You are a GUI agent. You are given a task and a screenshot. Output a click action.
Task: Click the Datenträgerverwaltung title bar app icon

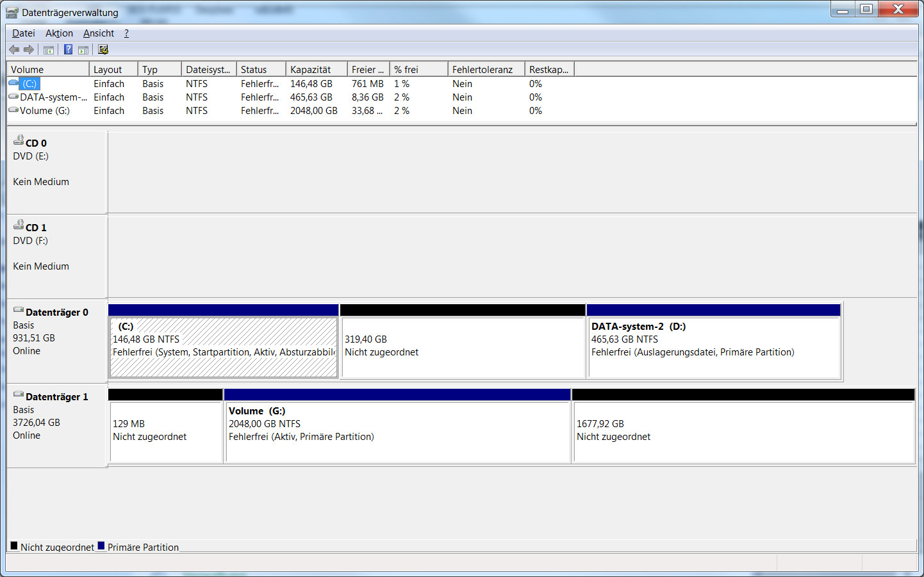coord(12,12)
